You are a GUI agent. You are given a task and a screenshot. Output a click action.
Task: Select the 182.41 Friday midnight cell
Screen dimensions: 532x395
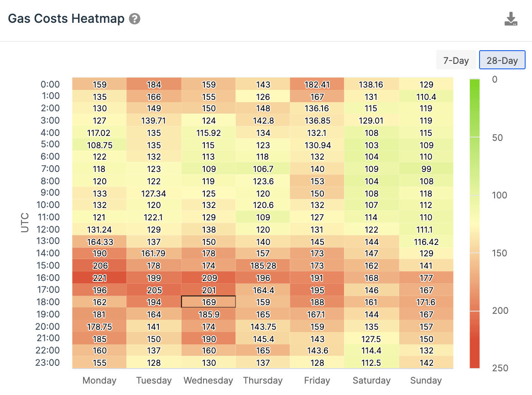(317, 84)
